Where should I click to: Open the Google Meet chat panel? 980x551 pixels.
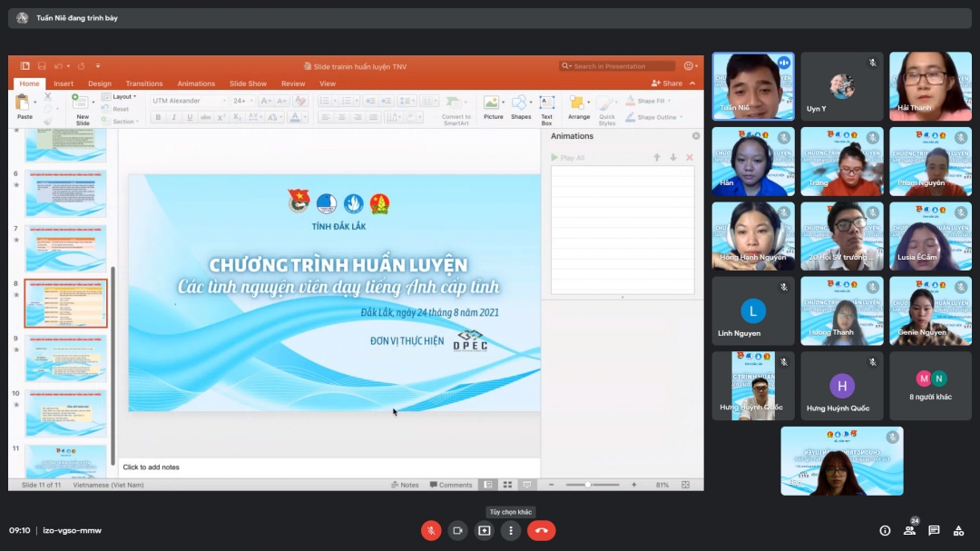click(x=934, y=530)
